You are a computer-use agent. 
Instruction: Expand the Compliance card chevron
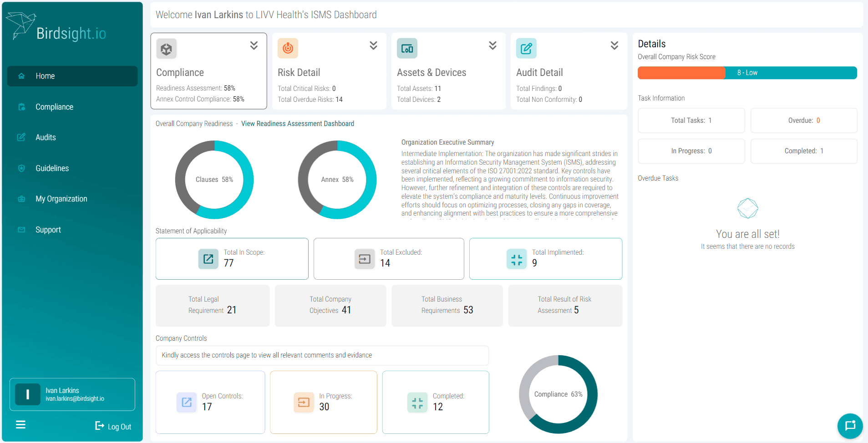point(254,45)
